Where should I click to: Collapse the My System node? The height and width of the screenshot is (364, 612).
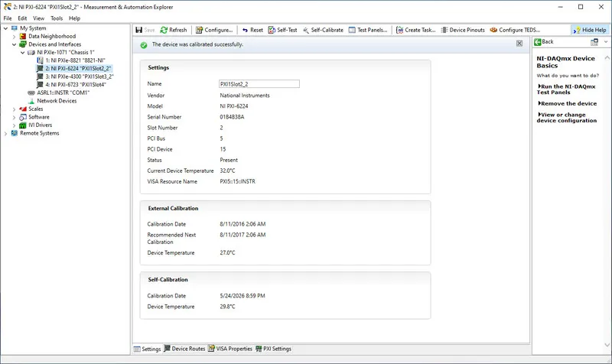click(x=6, y=28)
